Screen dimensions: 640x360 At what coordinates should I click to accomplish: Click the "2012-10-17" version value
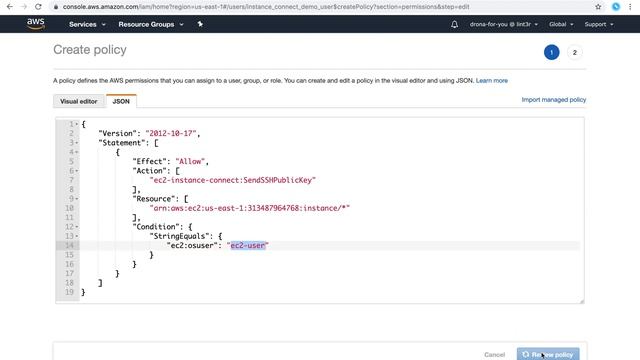tap(171, 133)
